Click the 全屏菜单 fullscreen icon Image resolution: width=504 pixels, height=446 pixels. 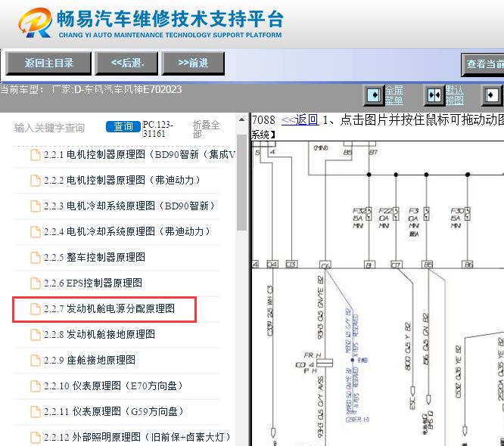click(374, 95)
